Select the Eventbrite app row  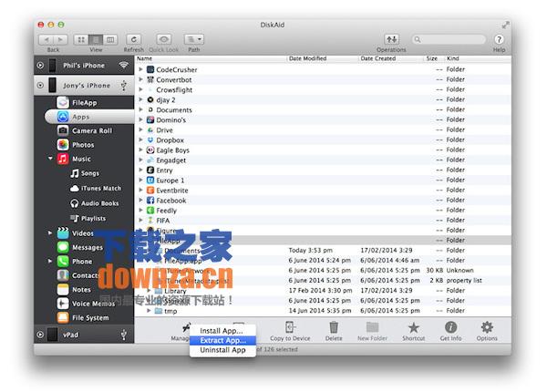[323, 191]
